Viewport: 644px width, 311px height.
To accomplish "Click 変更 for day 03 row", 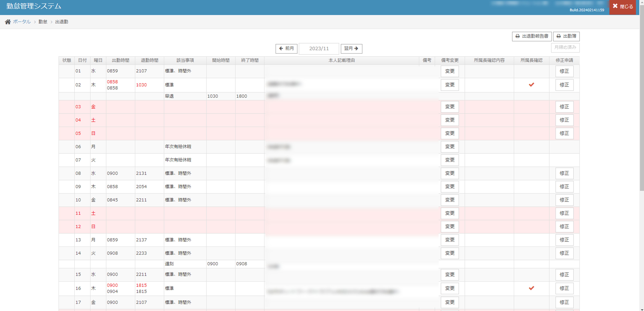I will pyautogui.click(x=450, y=107).
